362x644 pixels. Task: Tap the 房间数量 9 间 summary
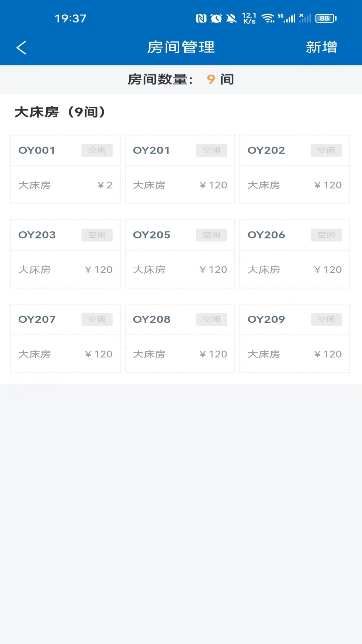(x=181, y=79)
